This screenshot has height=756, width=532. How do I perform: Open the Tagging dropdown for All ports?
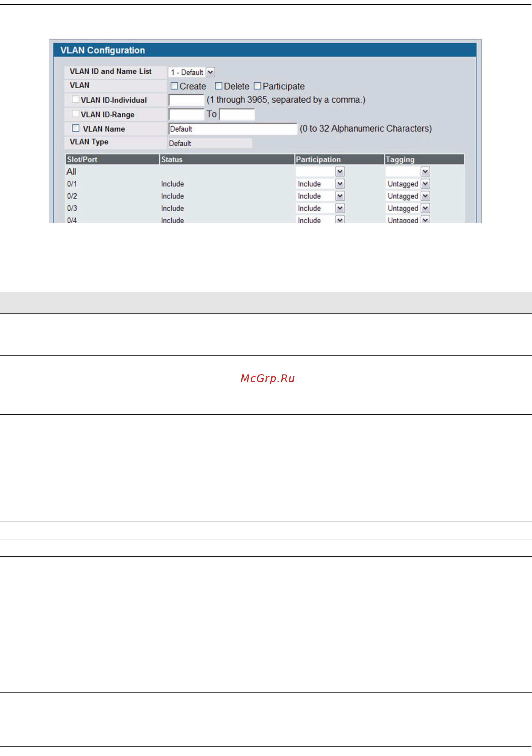tap(408, 171)
